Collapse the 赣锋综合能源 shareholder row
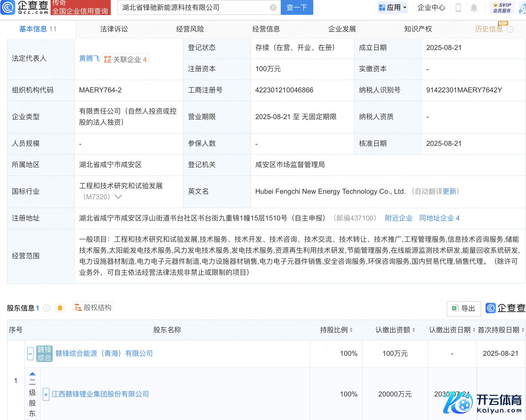 click(x=30, y=354)
